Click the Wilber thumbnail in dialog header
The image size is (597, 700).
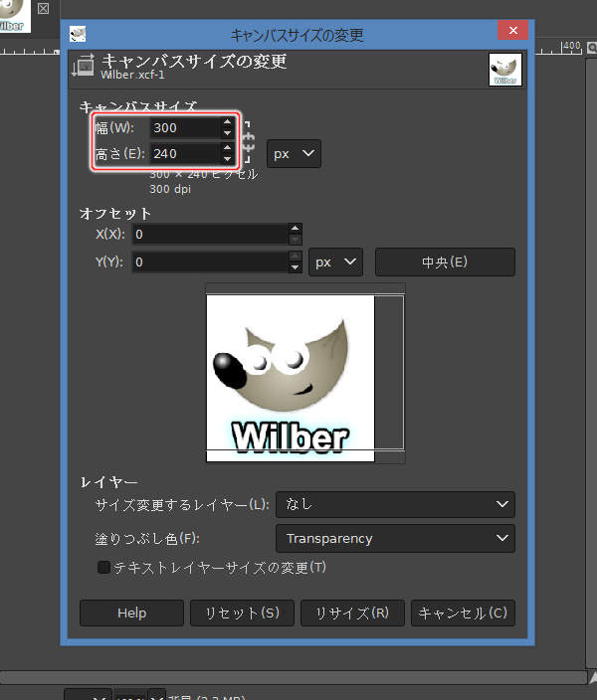[504, 70]
